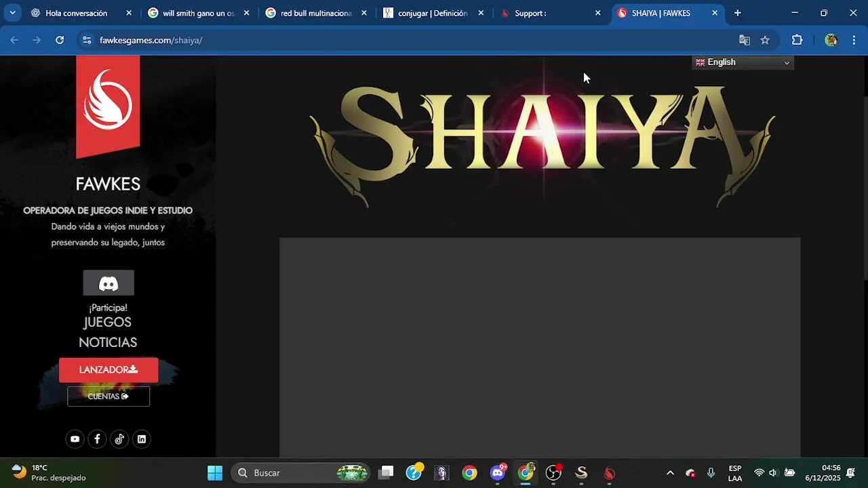Open Discord from the taskbar
868x488 pixels.
coord(498,473)
